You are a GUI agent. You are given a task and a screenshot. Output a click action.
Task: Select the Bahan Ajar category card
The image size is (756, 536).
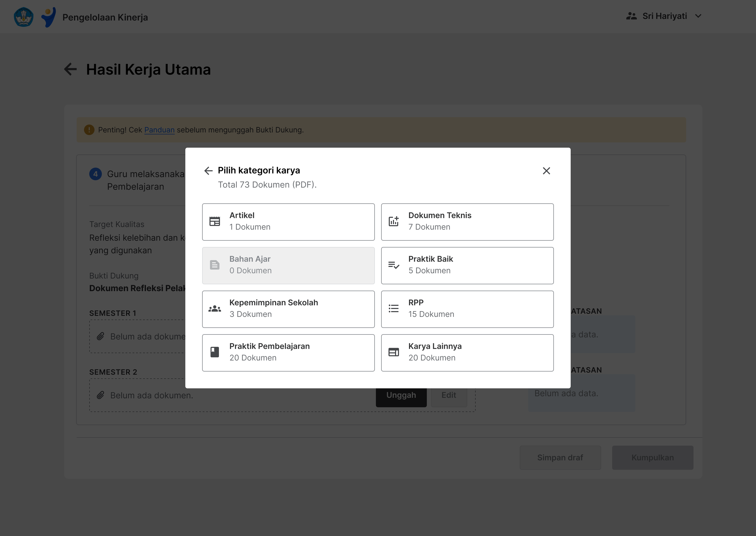coord(288,265)
